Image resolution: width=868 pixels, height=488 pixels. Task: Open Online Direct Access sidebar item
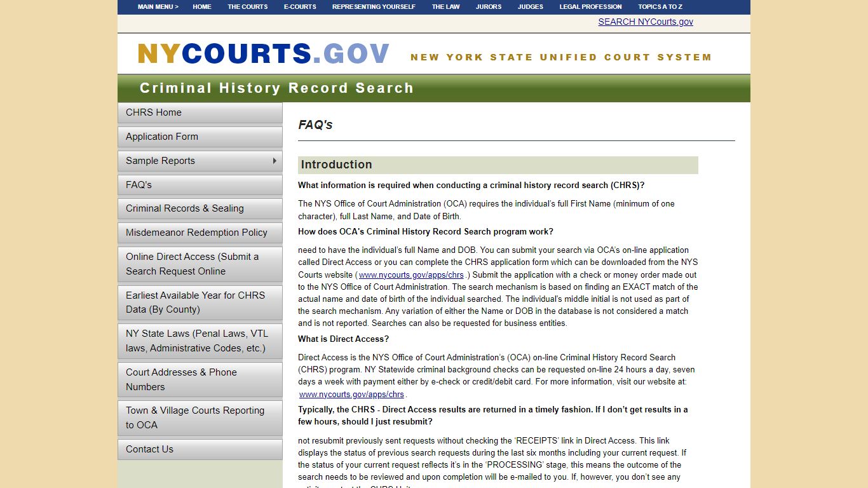[200, 264]
